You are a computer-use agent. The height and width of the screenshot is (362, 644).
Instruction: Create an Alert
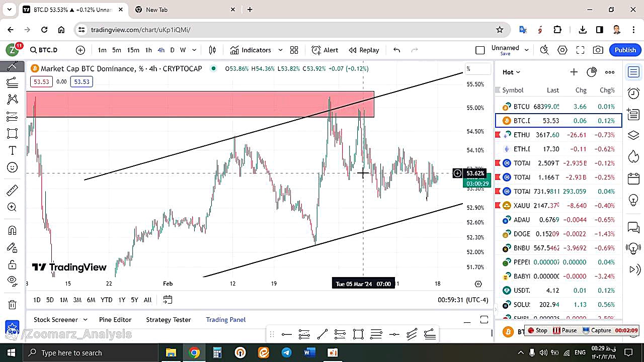coord(325,50)
